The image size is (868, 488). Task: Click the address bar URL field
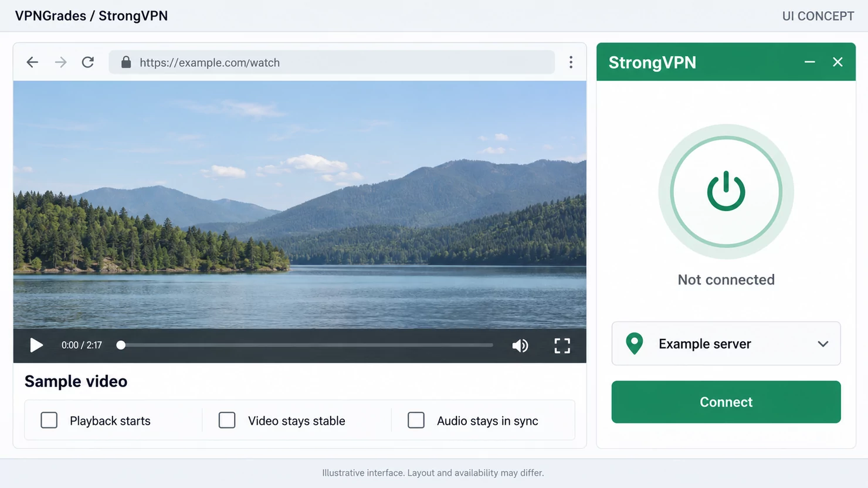pos(332,62)
